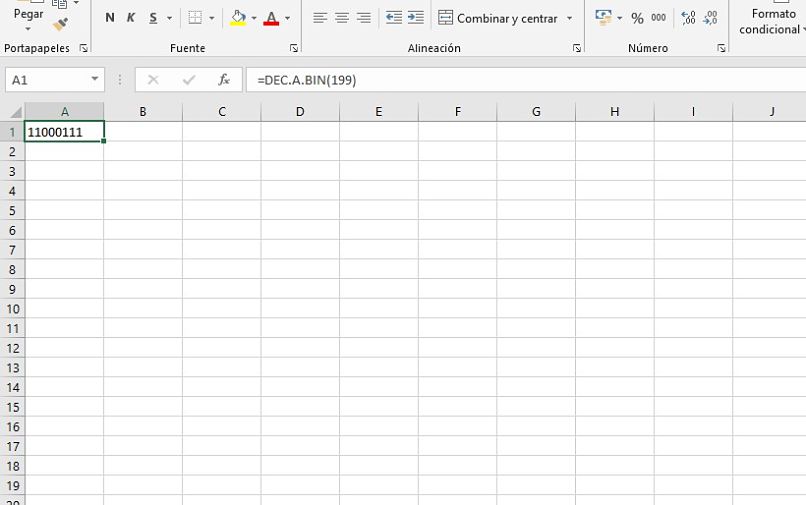Screen dimensions: 806x505
Task: Open the Name Box dropdown arrow
Action: click(x=95, y=79)
